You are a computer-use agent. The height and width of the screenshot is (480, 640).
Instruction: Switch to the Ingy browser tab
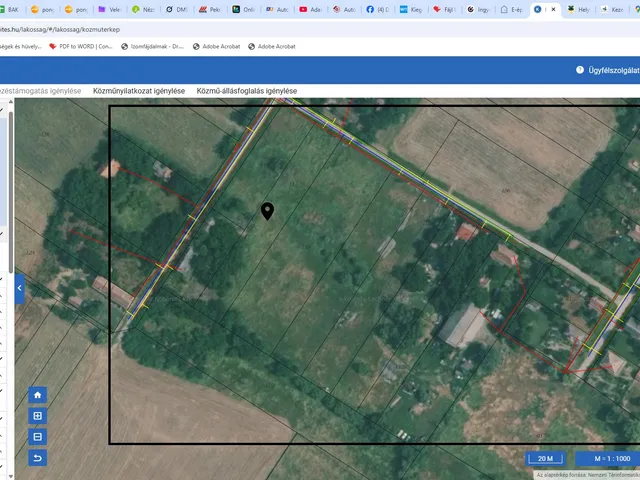point(478,9)
